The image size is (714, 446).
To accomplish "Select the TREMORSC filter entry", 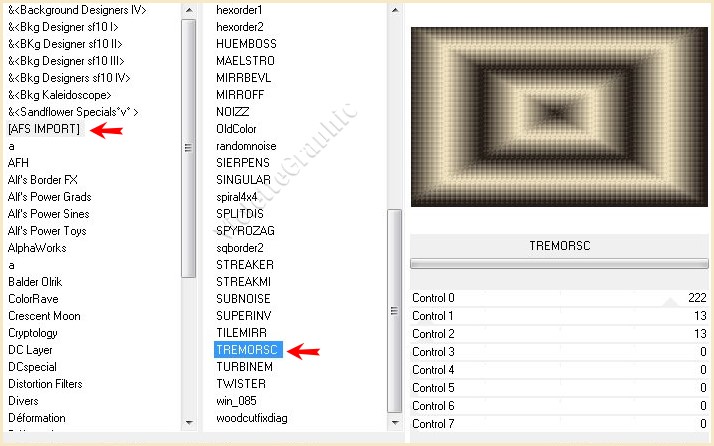I will 248,350.
